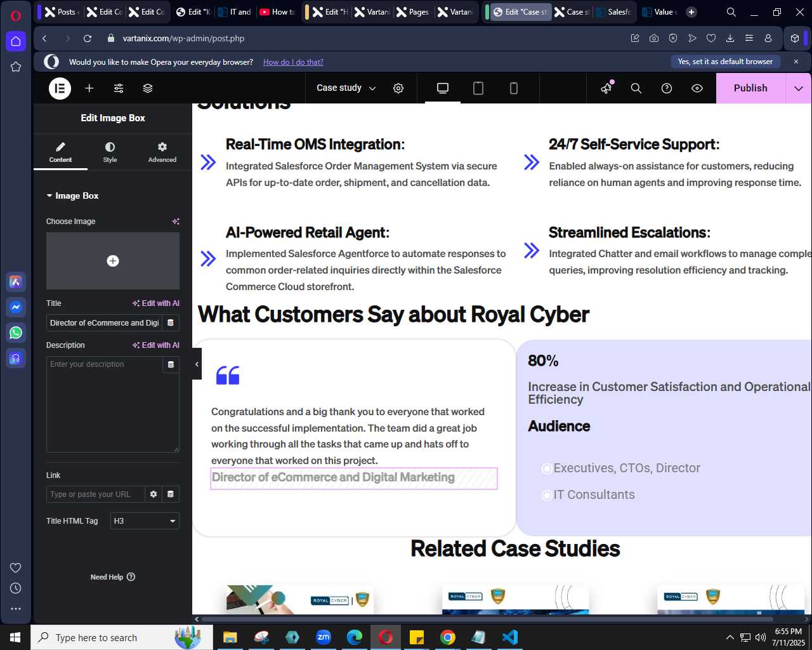Open dynamic tags for Title field
Viewport: 812px width, 650px height.
click(171, 323)
